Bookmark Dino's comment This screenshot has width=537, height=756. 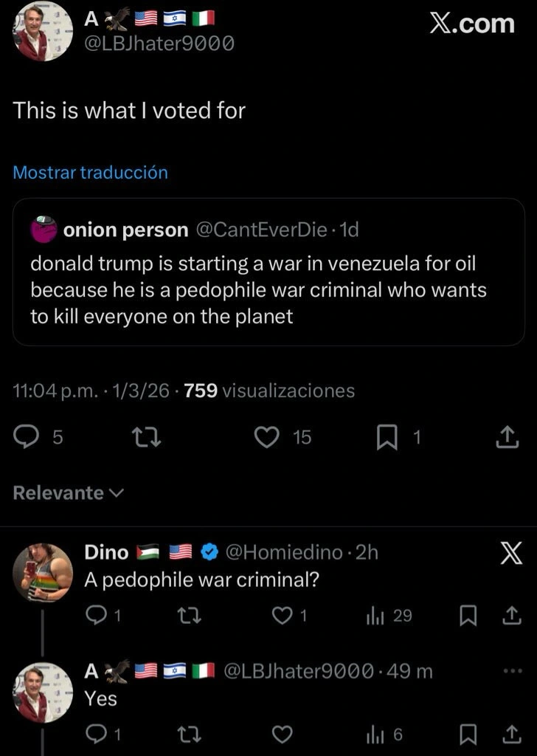coord(468,615)
